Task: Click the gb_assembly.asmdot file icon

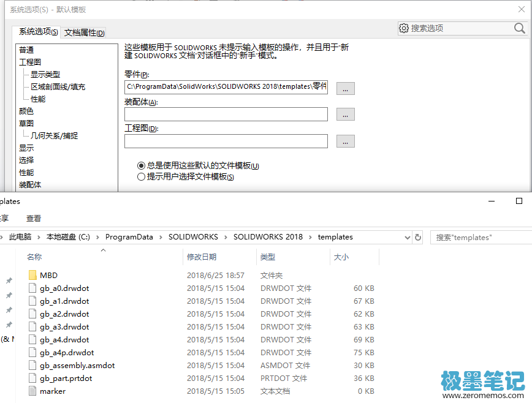Action: point(32,366)
